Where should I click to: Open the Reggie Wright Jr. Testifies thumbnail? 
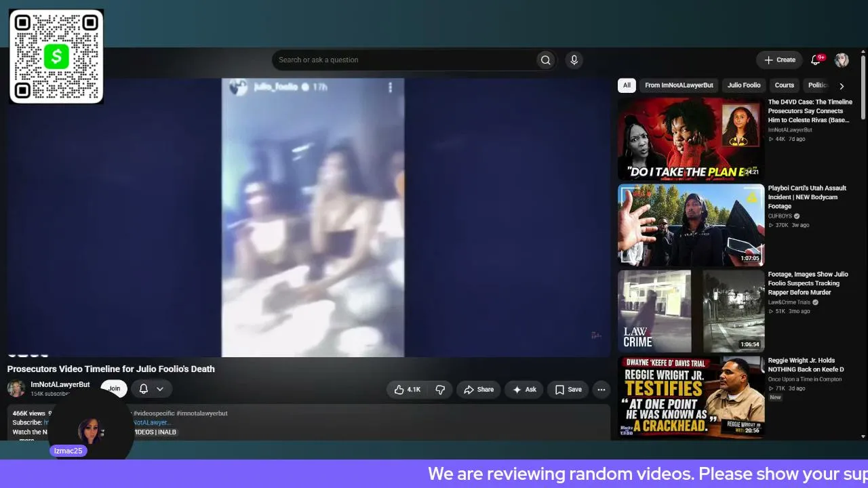click(x=691, y=397)
